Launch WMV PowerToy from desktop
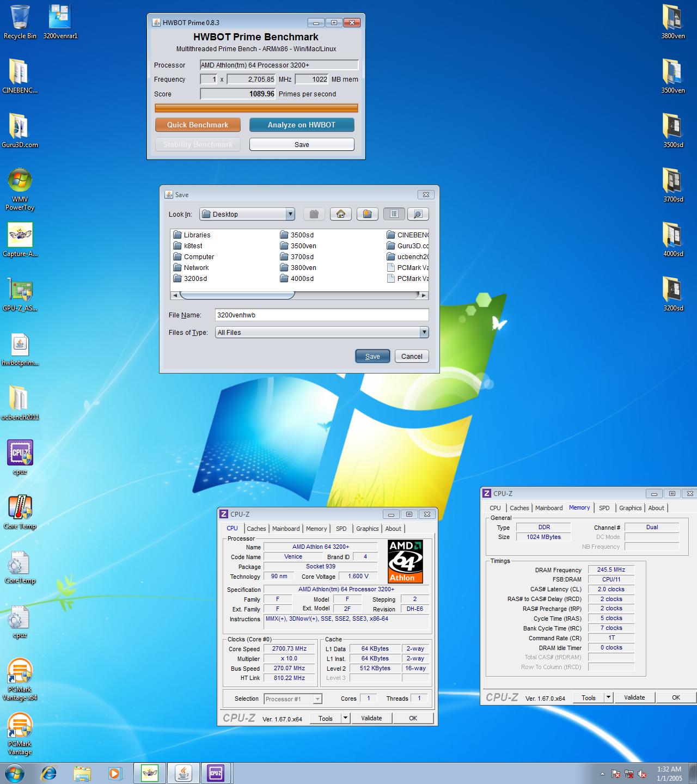Image resolution: width=697 pixels, height=784 pixels. tap(20, 189)
